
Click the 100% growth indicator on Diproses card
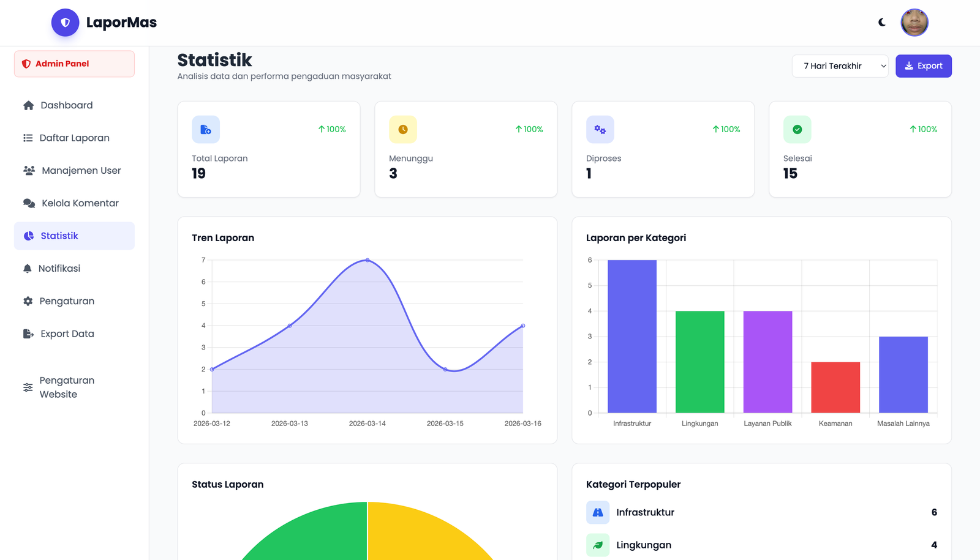point(726,129)
